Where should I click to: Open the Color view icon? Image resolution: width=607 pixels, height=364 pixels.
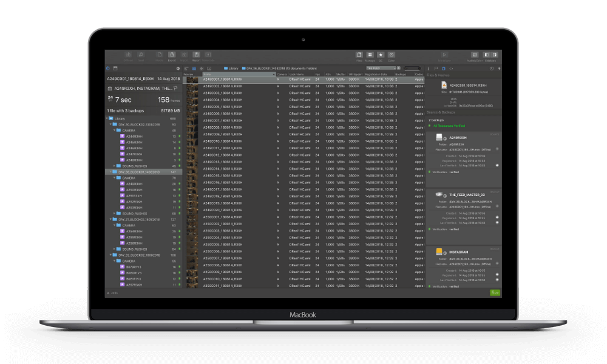[x=392, y=55]
